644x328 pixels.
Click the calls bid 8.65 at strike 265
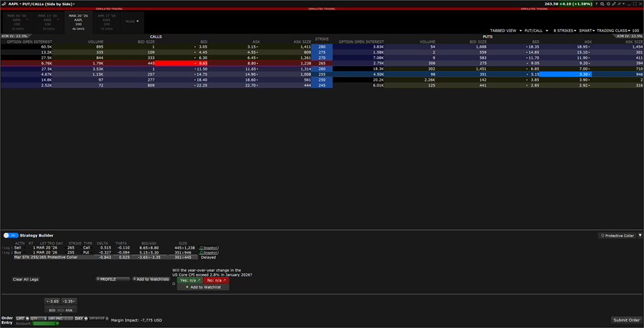coord(181,64)
